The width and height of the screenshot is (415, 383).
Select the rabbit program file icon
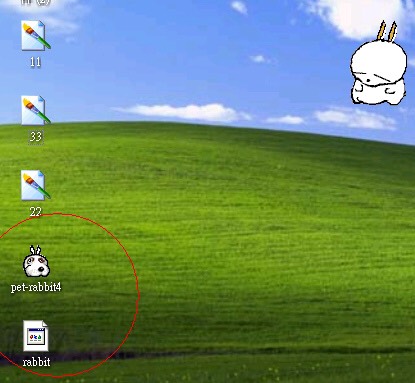[36, 336]
